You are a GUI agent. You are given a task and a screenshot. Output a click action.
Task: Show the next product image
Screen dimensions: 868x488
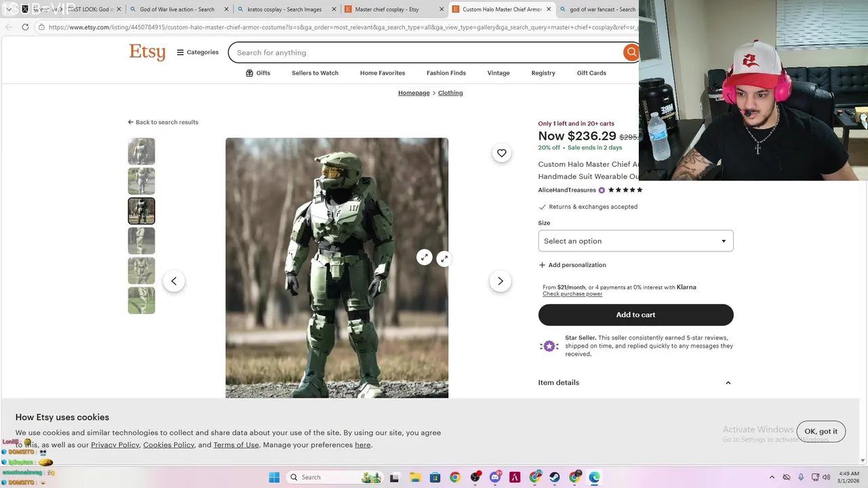pyautogui.click(x=500, y=281)
